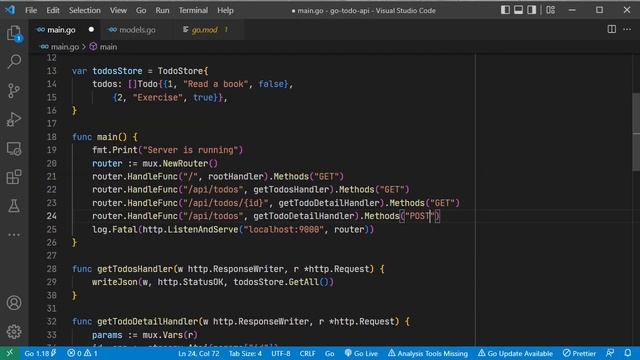Click "/api/todos/{id}" route string
This screenshot has height=360, width=640.
[226, 203]
